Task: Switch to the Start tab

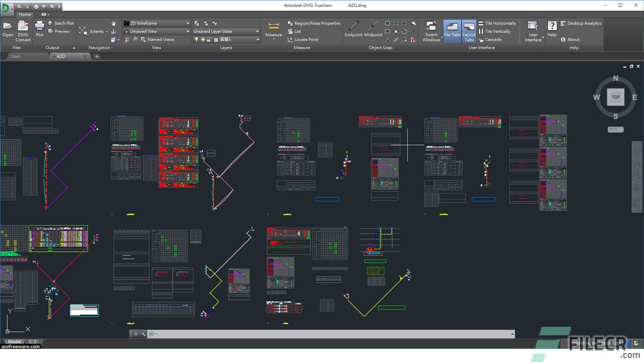Action: [15, 56]
